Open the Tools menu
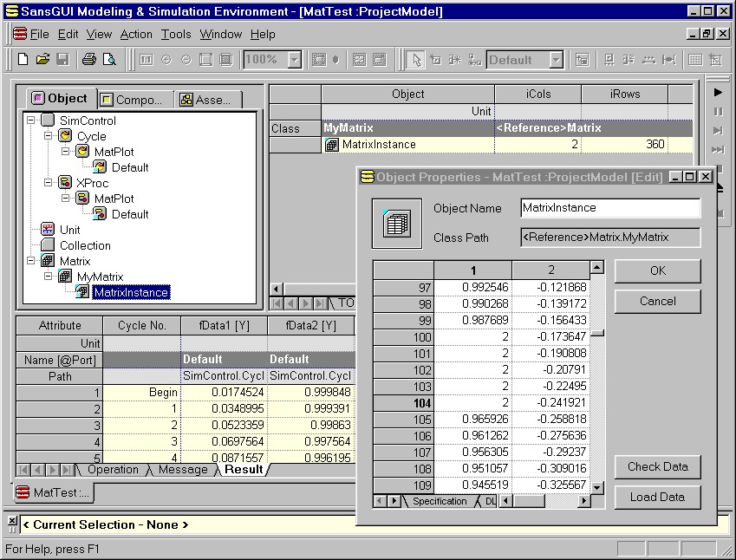Screen dimensions: 736x560 176,34
